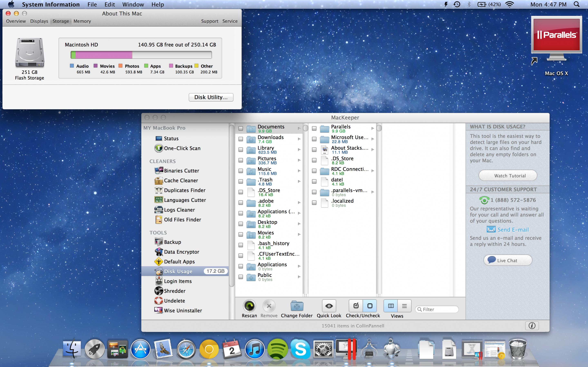Open One-Click Scan in sidebar
The height and width of the screenshot is (367, 588).
(x=178, y=148)
